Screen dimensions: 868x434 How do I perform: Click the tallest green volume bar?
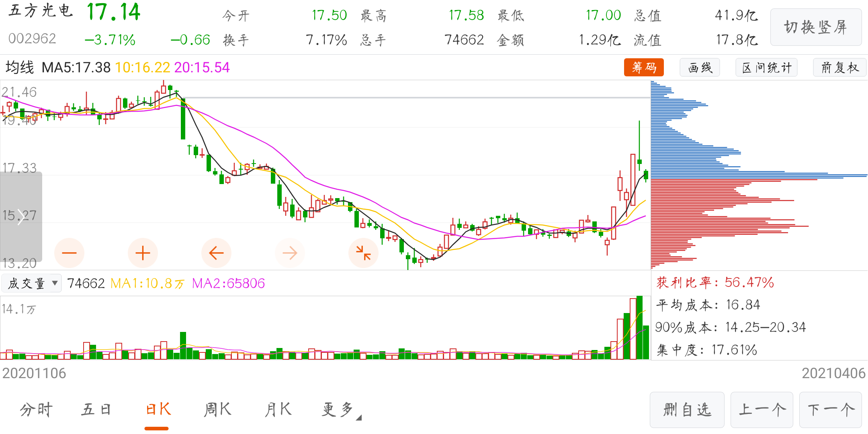(639, 328)
